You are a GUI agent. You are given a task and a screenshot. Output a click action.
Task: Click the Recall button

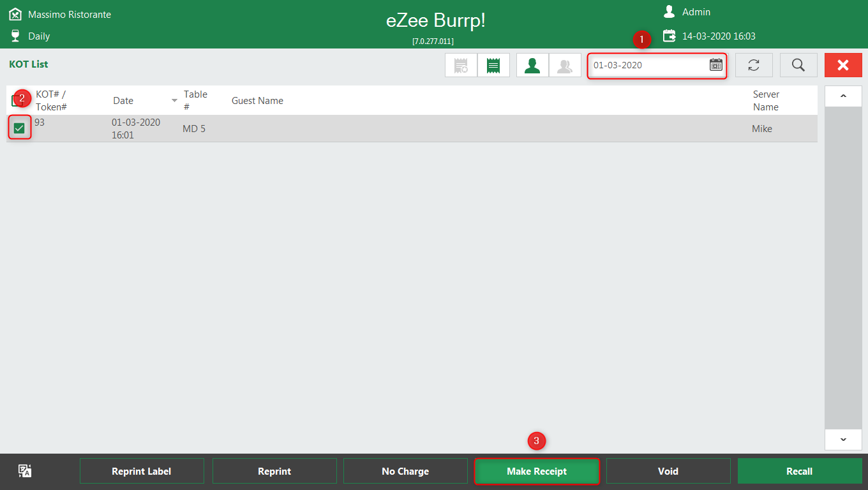coord(800,471)
